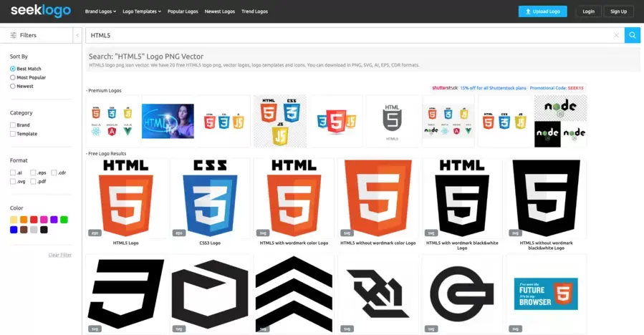Open HTML5 without wordmark color Logo icon
Viewport: 644px width, 335px height.
(x=378, y=198)
